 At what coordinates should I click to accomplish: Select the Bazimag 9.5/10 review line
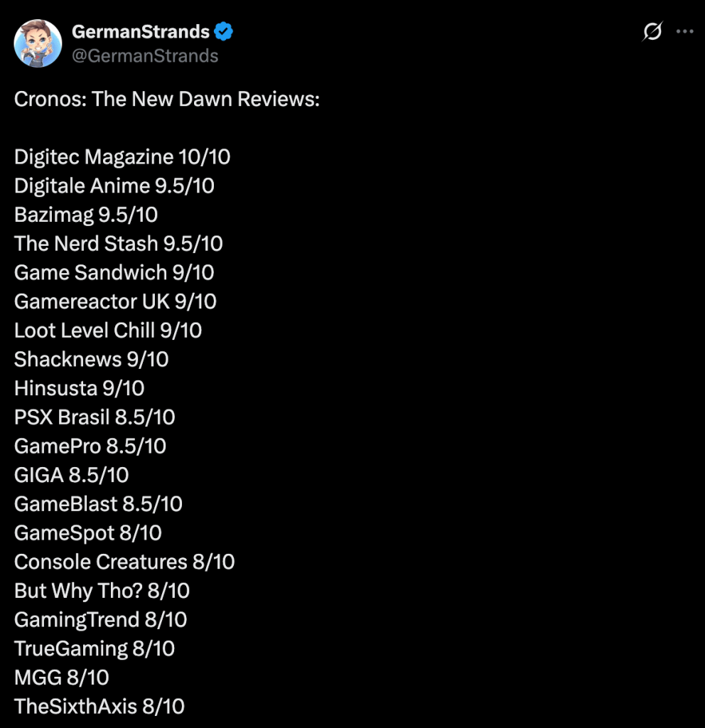(x=86, y=215)
